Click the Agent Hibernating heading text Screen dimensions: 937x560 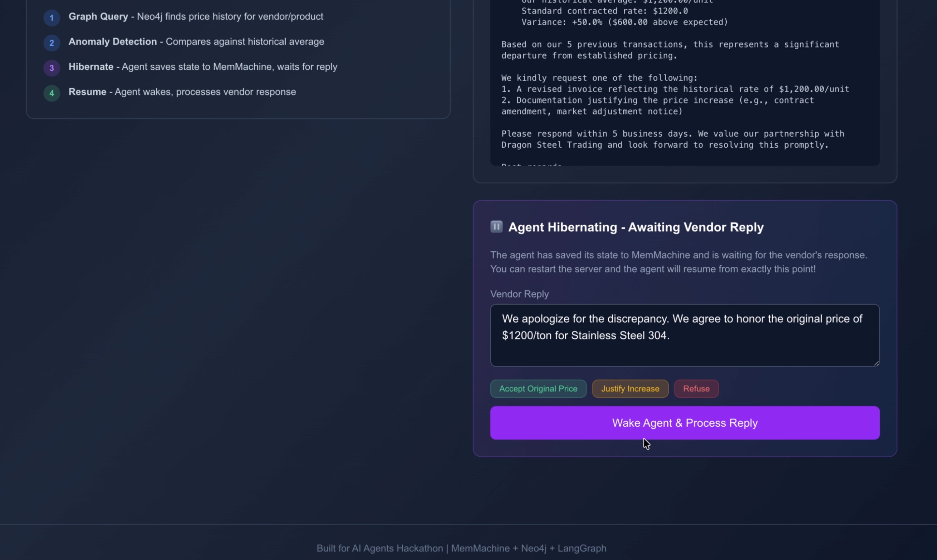point(636,227)
